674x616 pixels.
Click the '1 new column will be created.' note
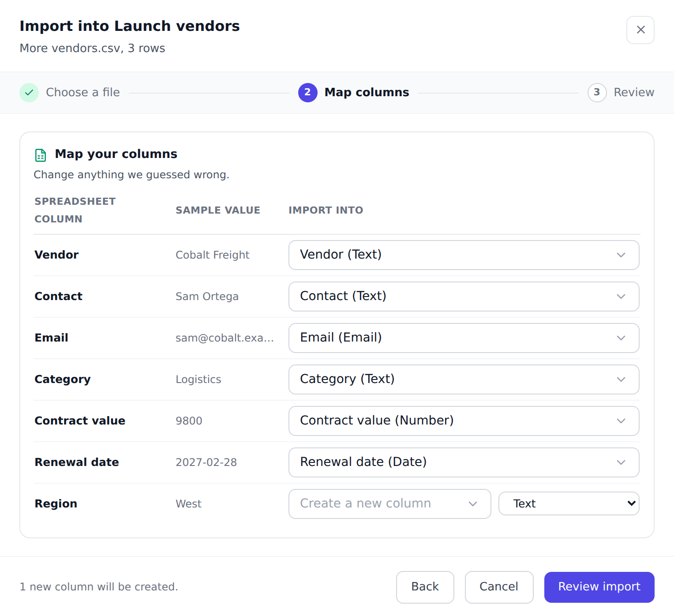99,587
